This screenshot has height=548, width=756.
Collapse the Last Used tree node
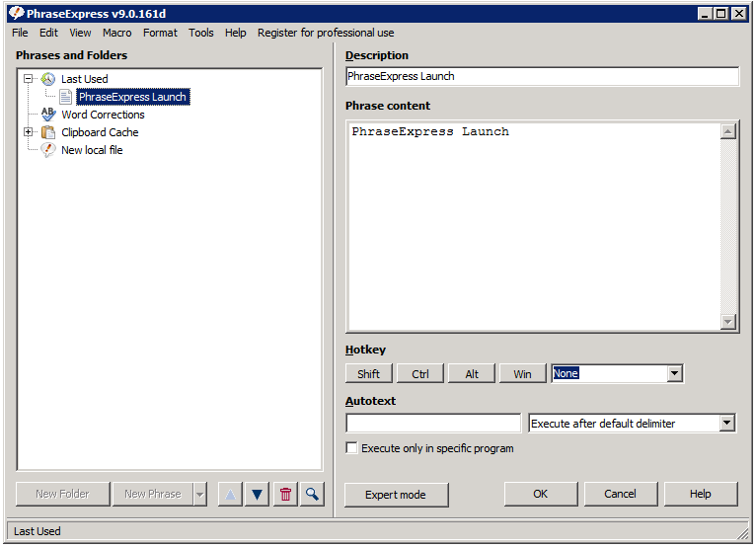[x=29, y=79]
